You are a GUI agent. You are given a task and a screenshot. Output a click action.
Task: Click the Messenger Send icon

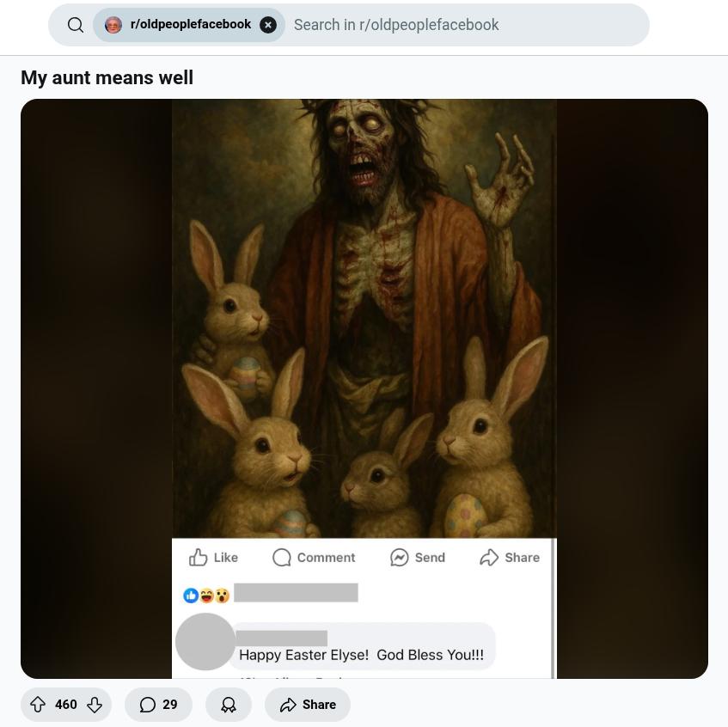tap(400, 557)
